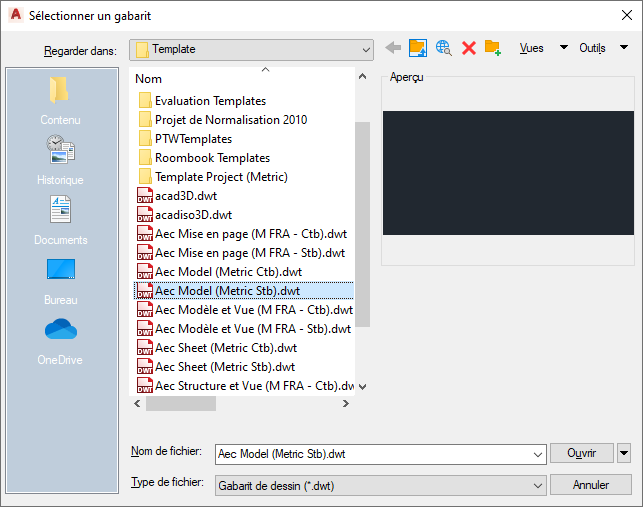Expand the Type de fichier combo box
The width and height of the screenshot is (643, 507).
coord(381,486)
